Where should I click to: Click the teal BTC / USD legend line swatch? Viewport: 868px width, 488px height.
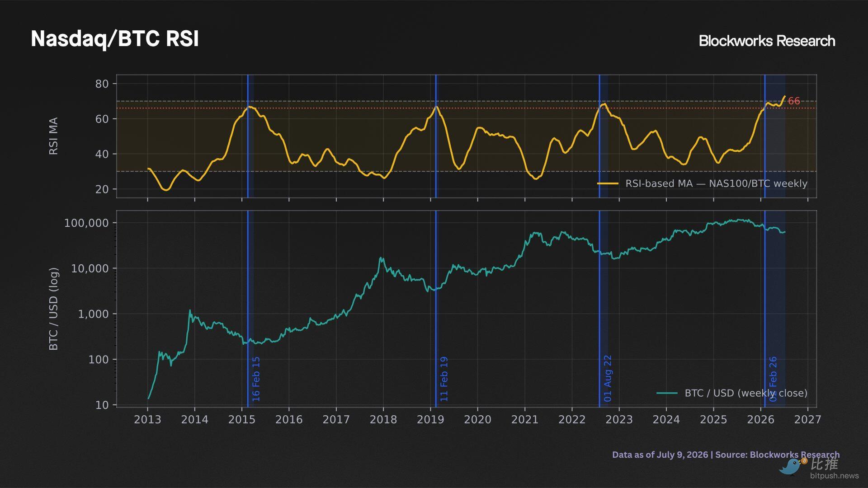667,393
